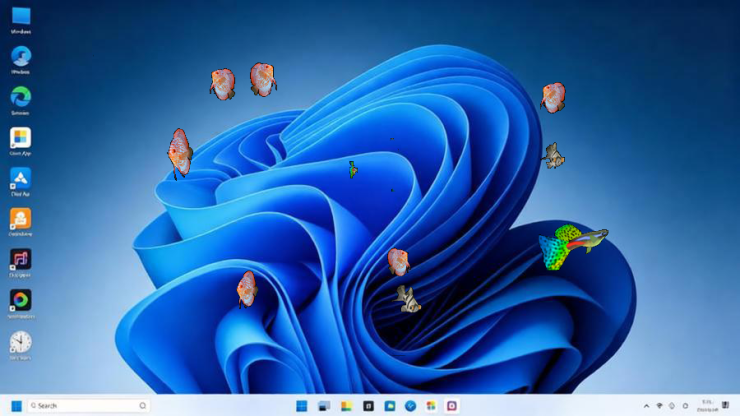This screenshot has width=740, height=416.
Task: Open the yellow File Explorer taskbar icon
Action: coord(346,406)
